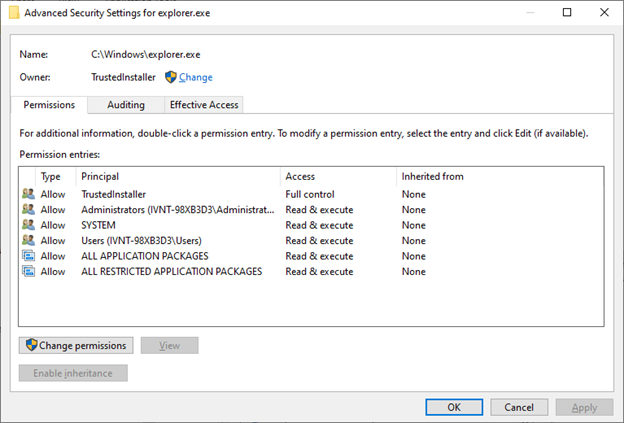Select the Permissions tab

[x=50, y=105]
